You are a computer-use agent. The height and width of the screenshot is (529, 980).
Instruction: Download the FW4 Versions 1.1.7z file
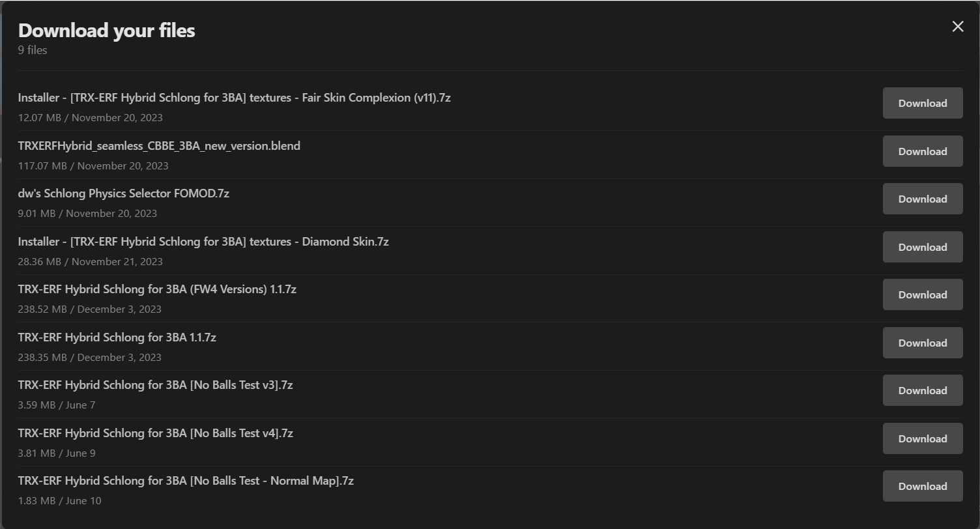[x=923, y=294]
